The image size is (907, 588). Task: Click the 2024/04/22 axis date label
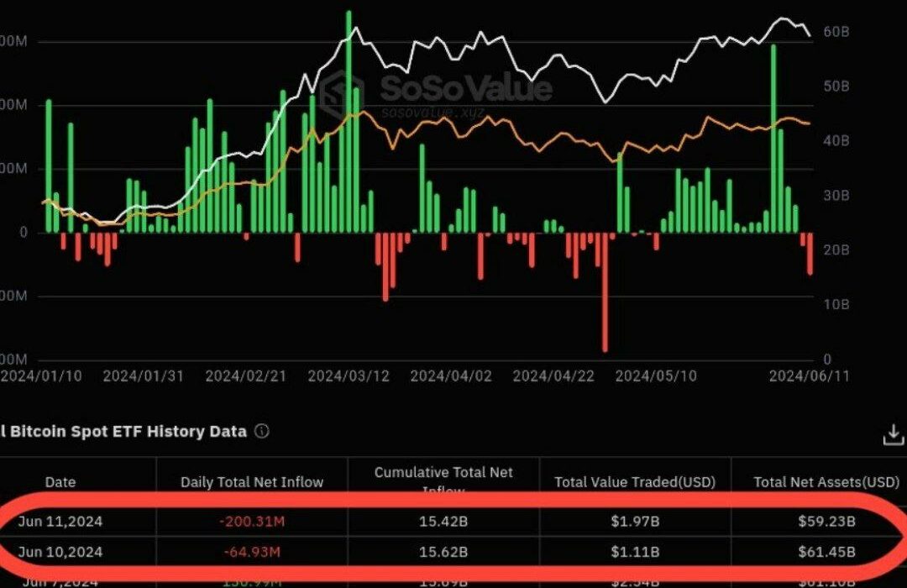click(x=553, y=376)
